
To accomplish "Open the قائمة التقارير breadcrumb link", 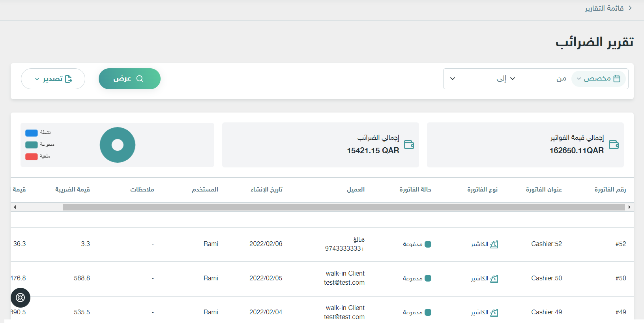I will 604,8.
